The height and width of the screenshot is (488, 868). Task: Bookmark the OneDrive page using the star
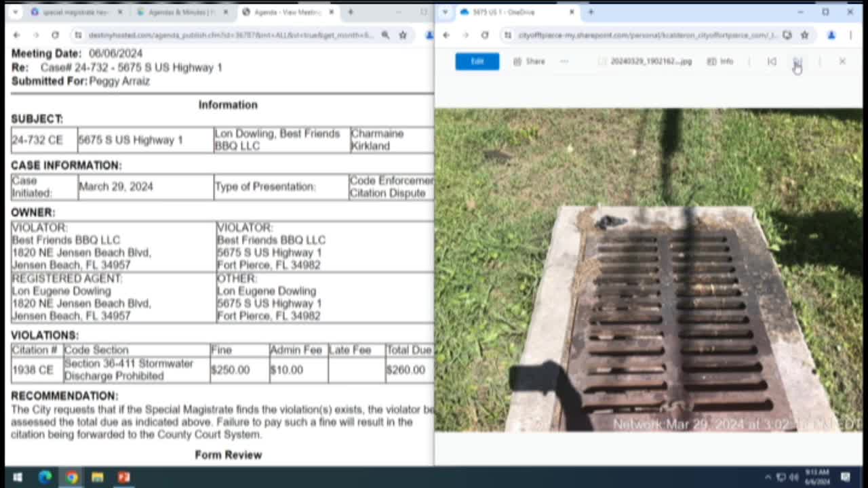[x=804, y=35]
